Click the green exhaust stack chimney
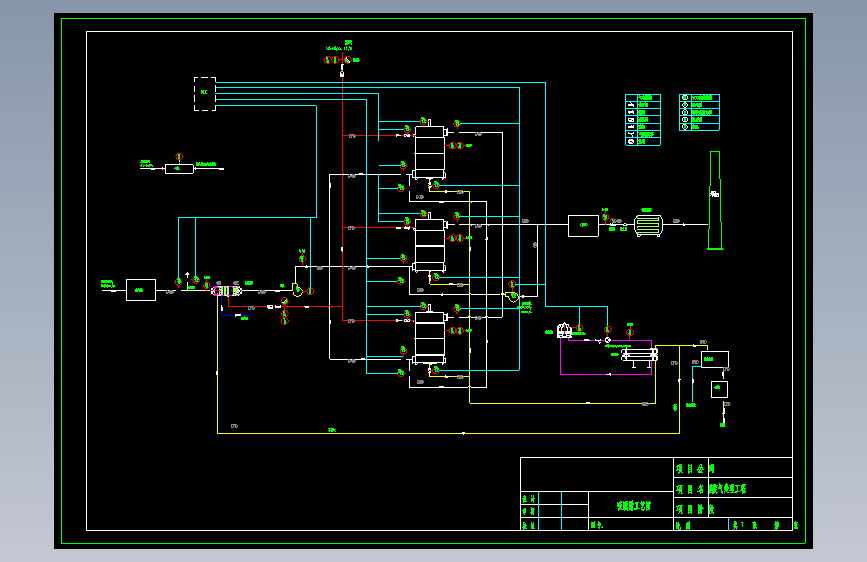The width and height of the screenshot is (867, 562). [715, 200]
